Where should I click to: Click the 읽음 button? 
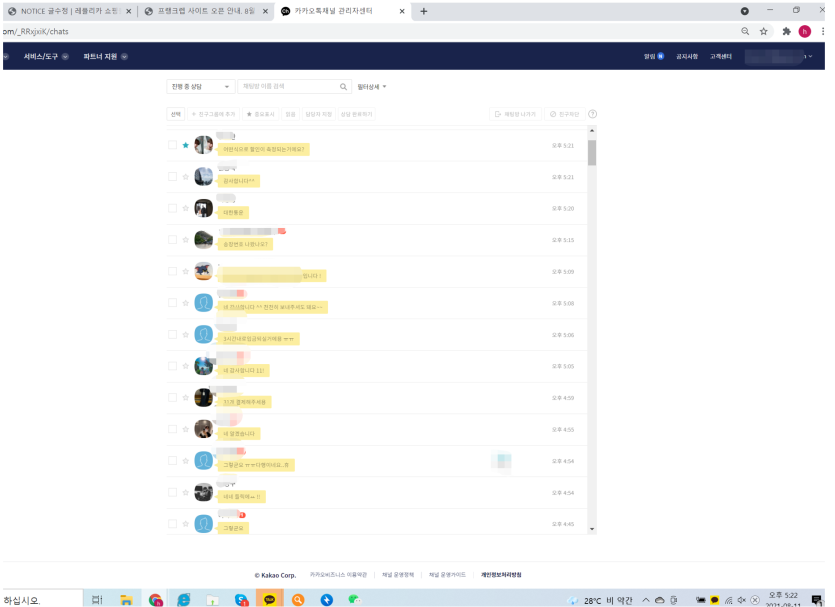click(x=290, y=114)
